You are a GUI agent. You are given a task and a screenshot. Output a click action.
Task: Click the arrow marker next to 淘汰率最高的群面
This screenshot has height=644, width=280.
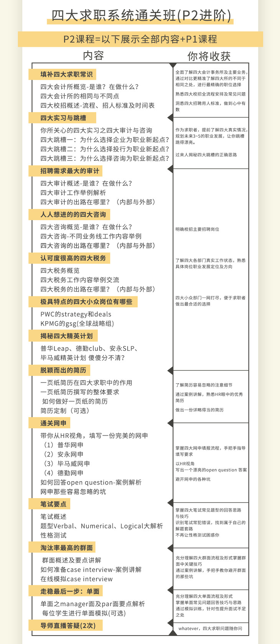pyautogui.click(x=170, y=548)
